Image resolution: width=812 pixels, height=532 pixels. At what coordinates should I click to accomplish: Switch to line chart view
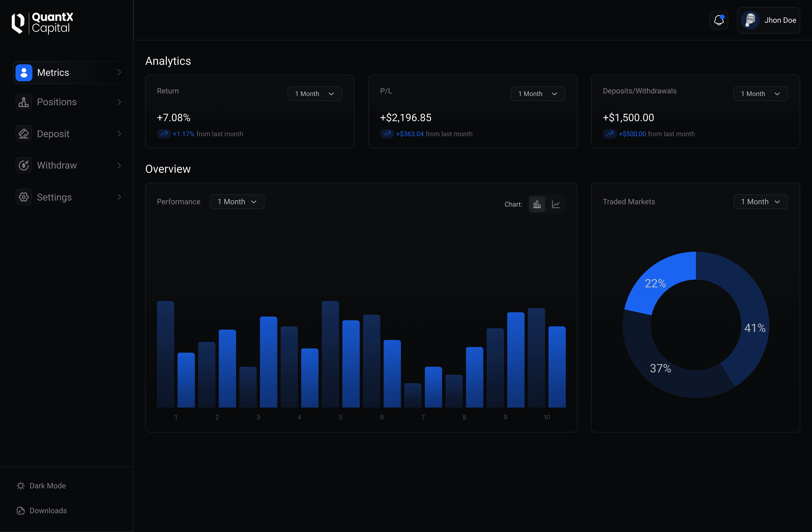[x=556, y=204]
